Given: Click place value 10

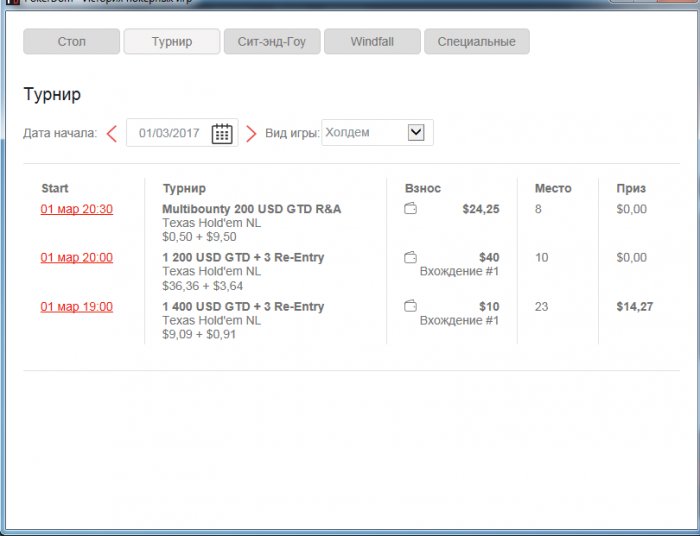Looking at the screenshot, I should [x=541, y=258].
